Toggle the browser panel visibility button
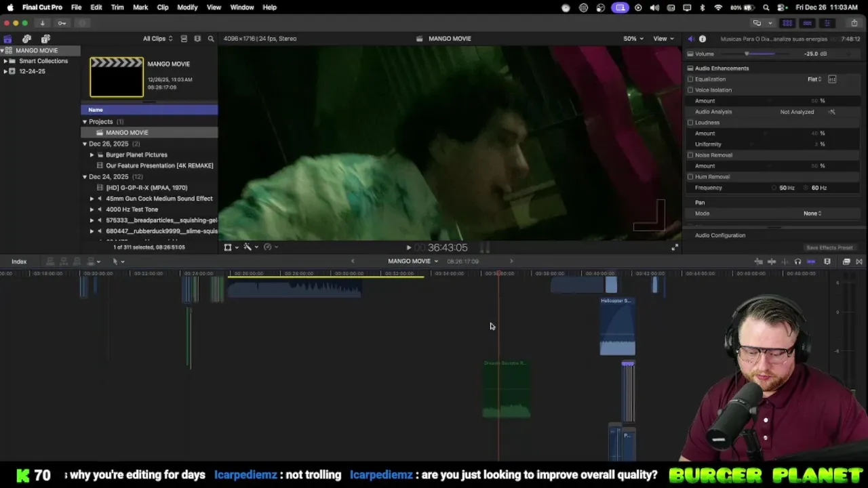The height and width of the screenshot is (488, 868). [x=787, y=23]
